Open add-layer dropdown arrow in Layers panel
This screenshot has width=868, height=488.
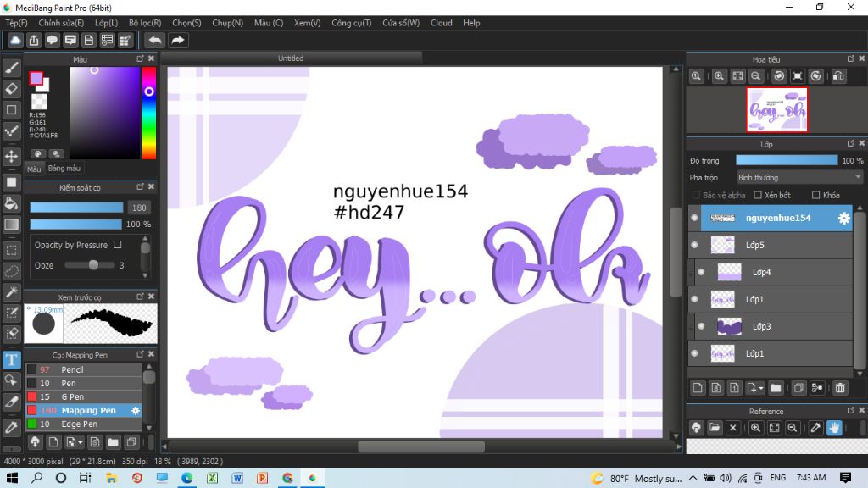tap(761, 388)
